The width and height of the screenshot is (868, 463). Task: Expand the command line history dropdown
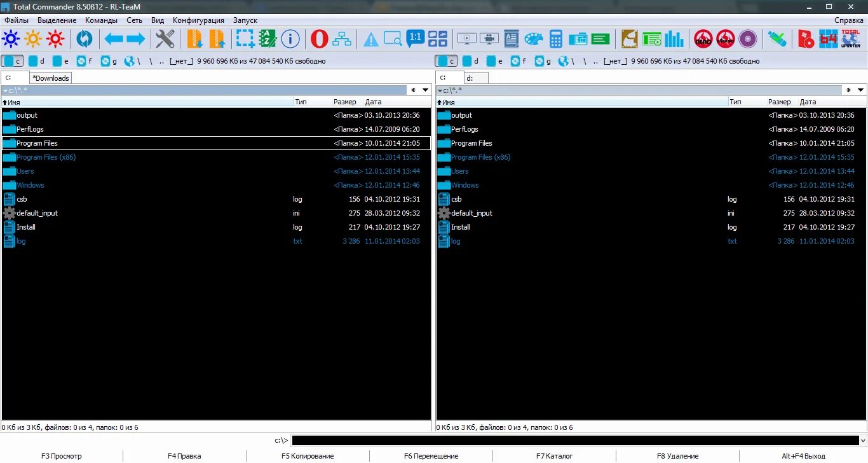(x=862, y=440)
